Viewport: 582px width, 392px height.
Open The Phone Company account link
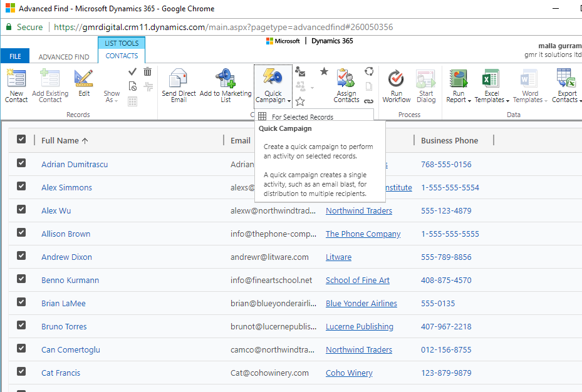tap(363, 234)
